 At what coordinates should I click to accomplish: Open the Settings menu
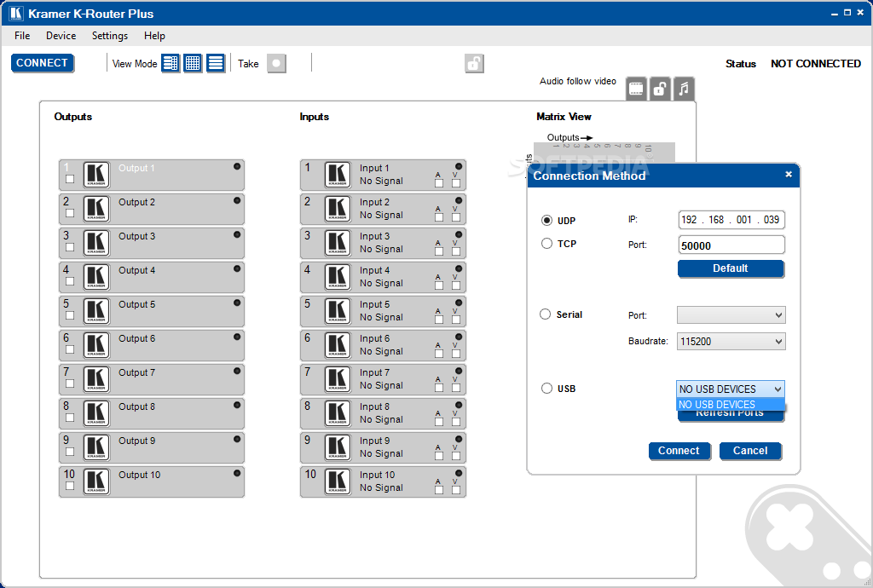click(x=110, y=36)
